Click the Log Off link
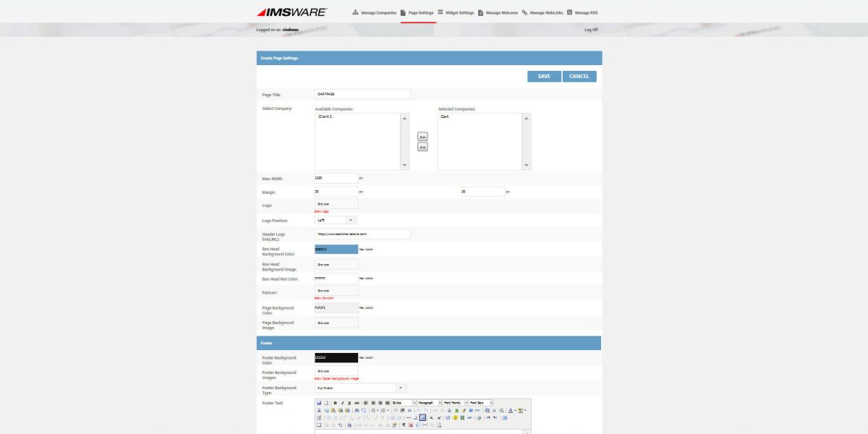 tap(590, 30)
